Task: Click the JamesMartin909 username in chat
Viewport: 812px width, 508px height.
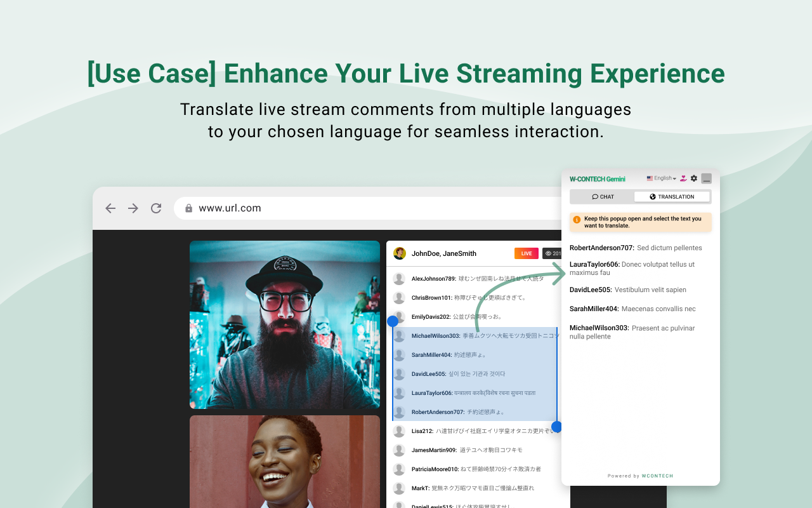Action: pos(435,450)
